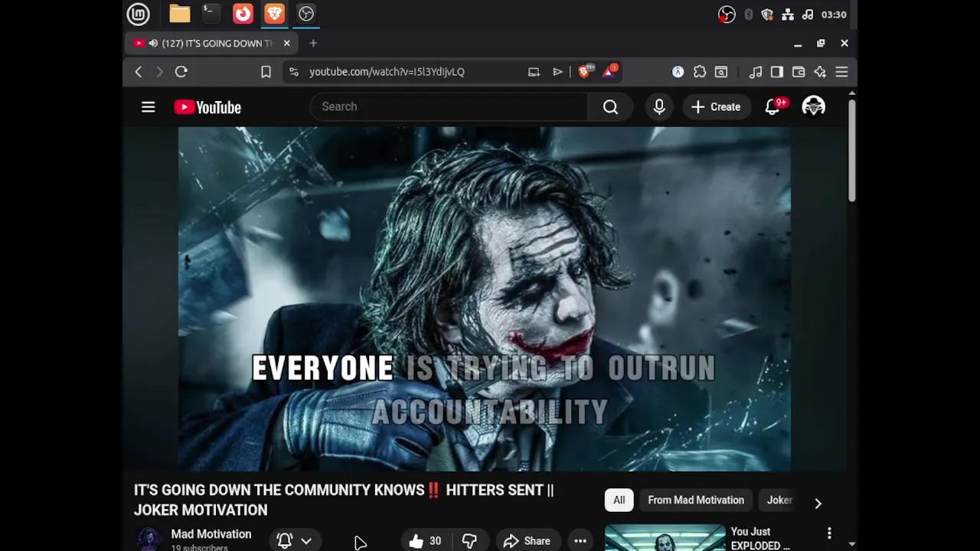Open YouTube notifications bell
Viewport: 980px width, 551px height.
click(x=773, y=107)
